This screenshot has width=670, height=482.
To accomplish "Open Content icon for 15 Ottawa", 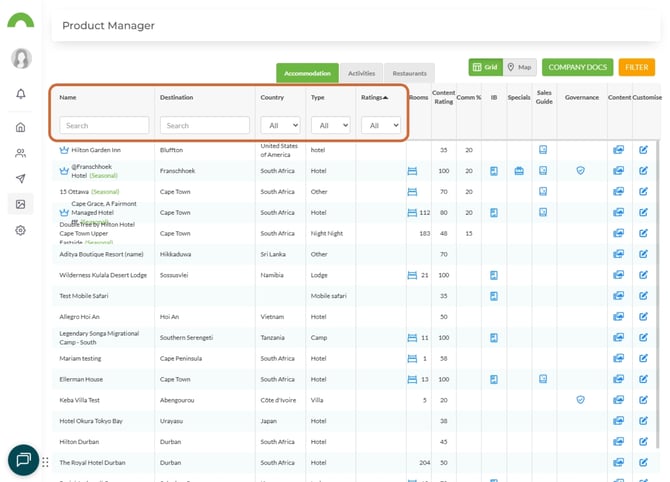I will coord(618,191).
